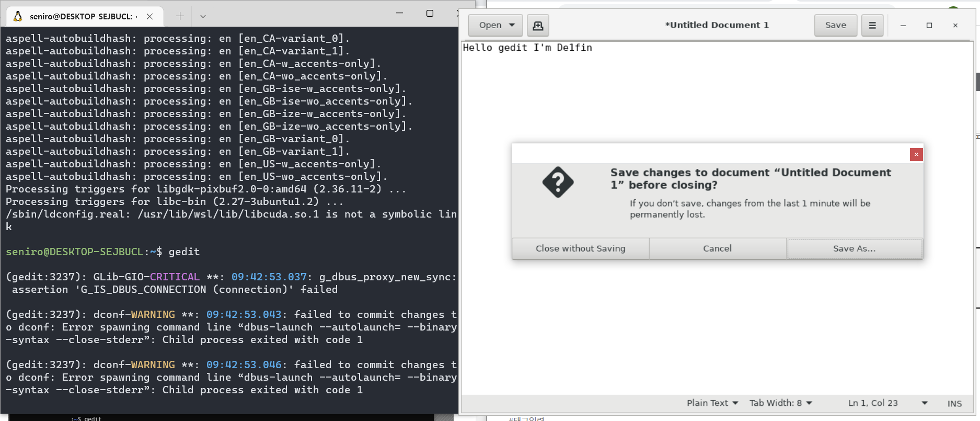The image size is (980, 421).
Task: Click the 'Processing triggers for libc-bin' line
Action: tap(175, 201)
